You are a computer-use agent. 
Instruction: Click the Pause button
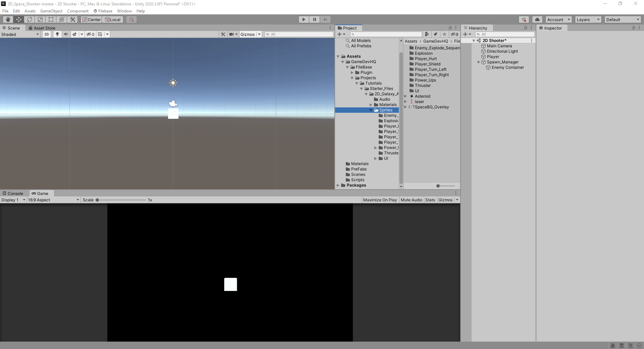(315, 19)
